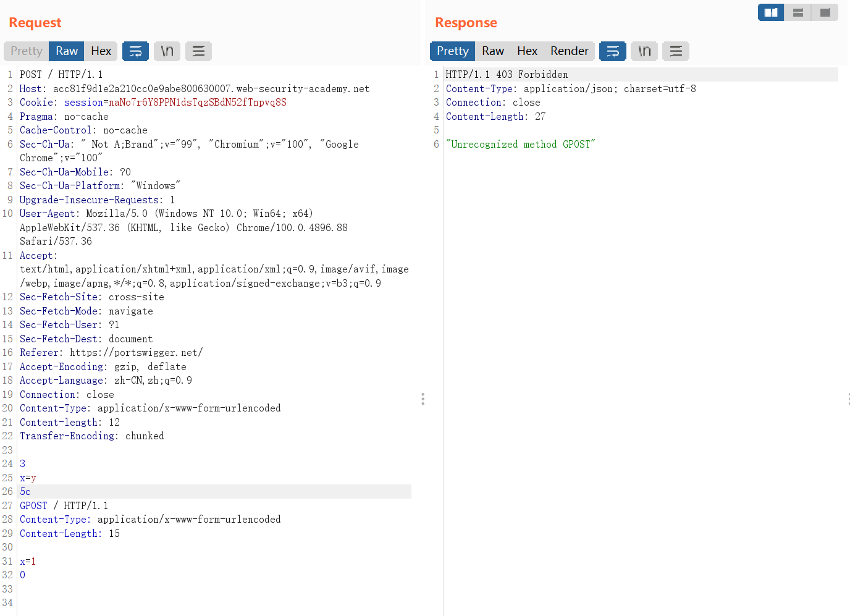Click the 'Accept-Language: zh-CN,zh;q=0.9' header line
This screenshot has width=850, height=616.
click(x=106, y=381)
